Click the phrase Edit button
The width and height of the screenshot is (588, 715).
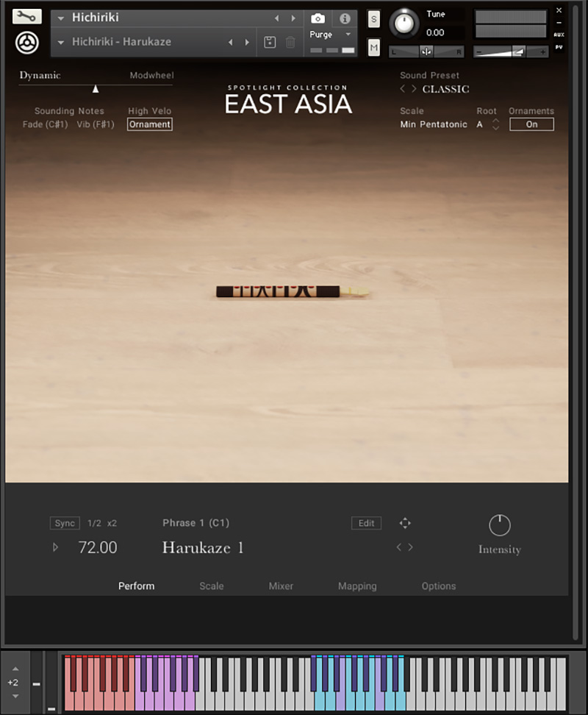[366, 523]
